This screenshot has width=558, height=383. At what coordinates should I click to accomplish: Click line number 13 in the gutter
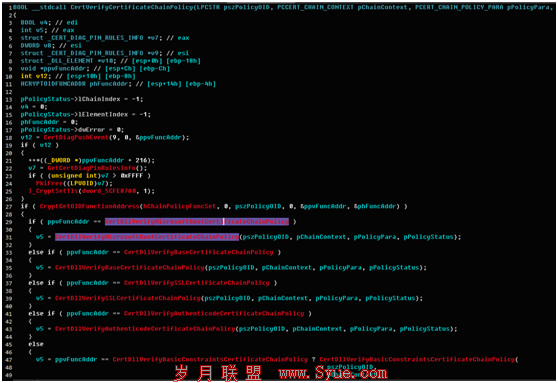(x=9, y=99)
